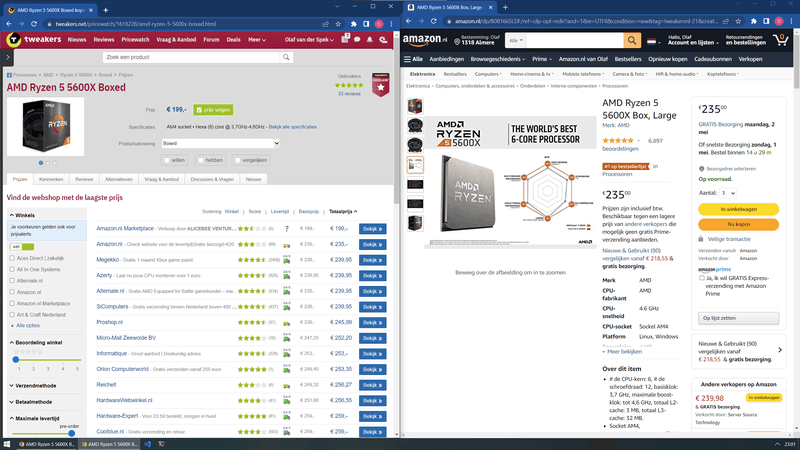The image size is (800, 450).
Task: Click Tweakers Excellent award badge
Action: click(381, 84)
